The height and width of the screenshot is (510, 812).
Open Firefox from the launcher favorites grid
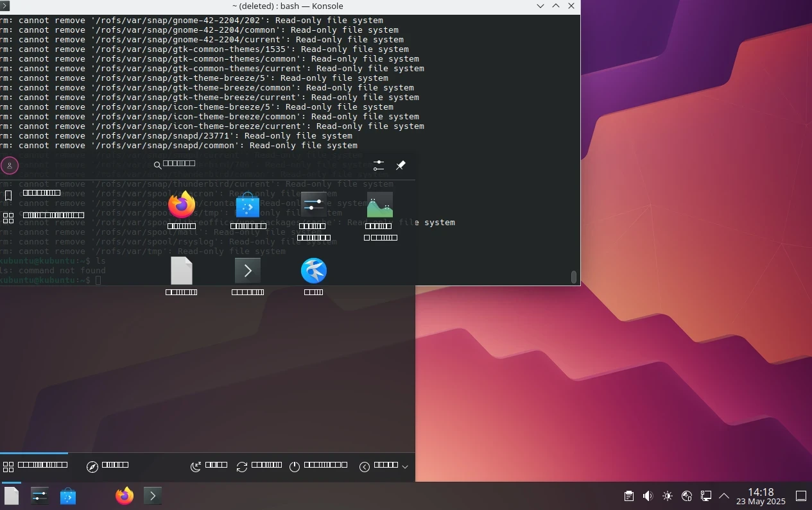pyautogui.click(x=182, y=210)
